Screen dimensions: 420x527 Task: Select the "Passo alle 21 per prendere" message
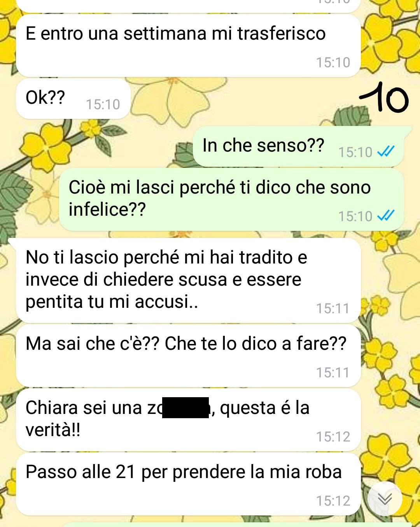coord(188,484)
